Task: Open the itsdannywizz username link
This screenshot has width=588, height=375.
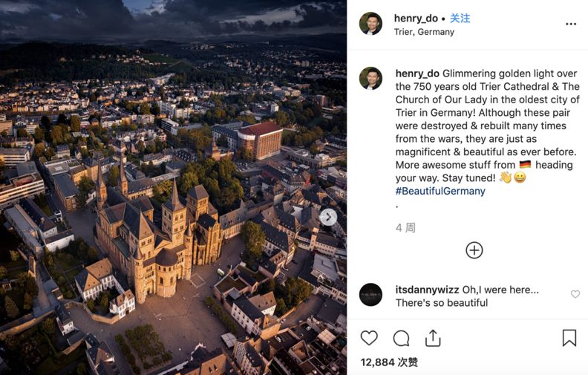Action: point(427,289)
